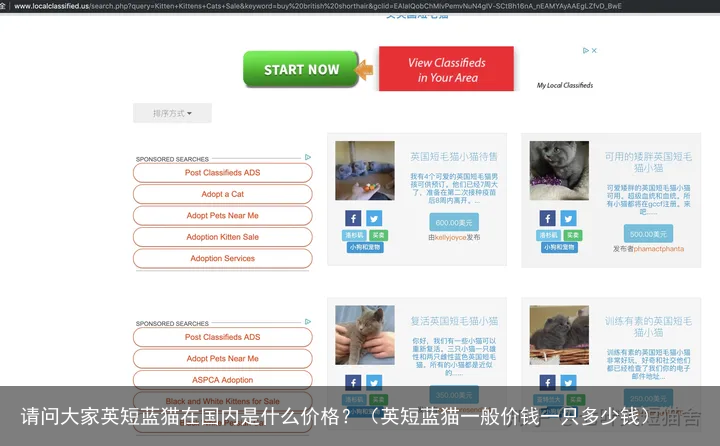The height and width of the screenshot is (446, 720).
Task: Click Facebook icon on 复活英国短毛小猫 card
Action: (x=353, y=382)
